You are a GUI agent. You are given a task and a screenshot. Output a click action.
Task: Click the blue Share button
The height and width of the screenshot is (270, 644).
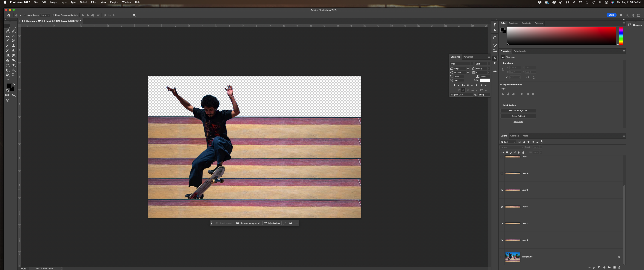coord(611,15)
